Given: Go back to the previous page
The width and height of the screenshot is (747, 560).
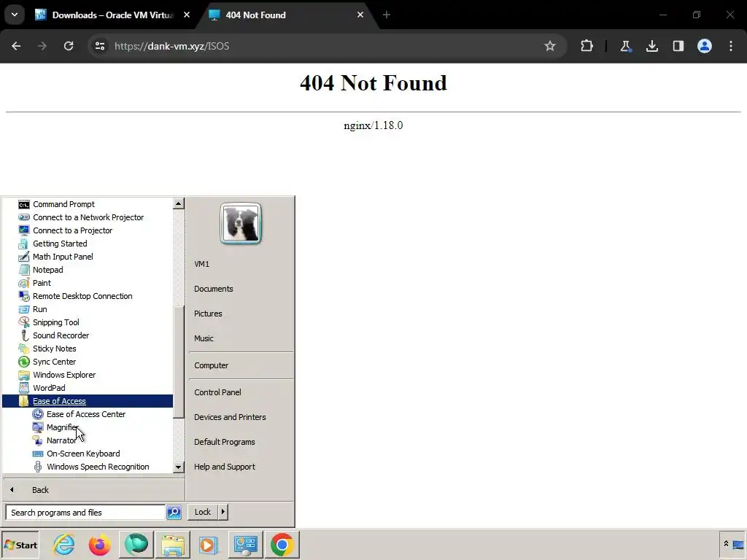Looking at the screenshot, I should point(16,46).
